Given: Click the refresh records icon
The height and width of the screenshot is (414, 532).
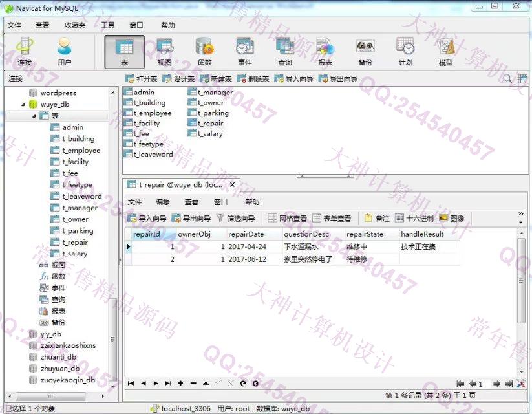Looking at the screenshot, I should (x=243, y=384).
